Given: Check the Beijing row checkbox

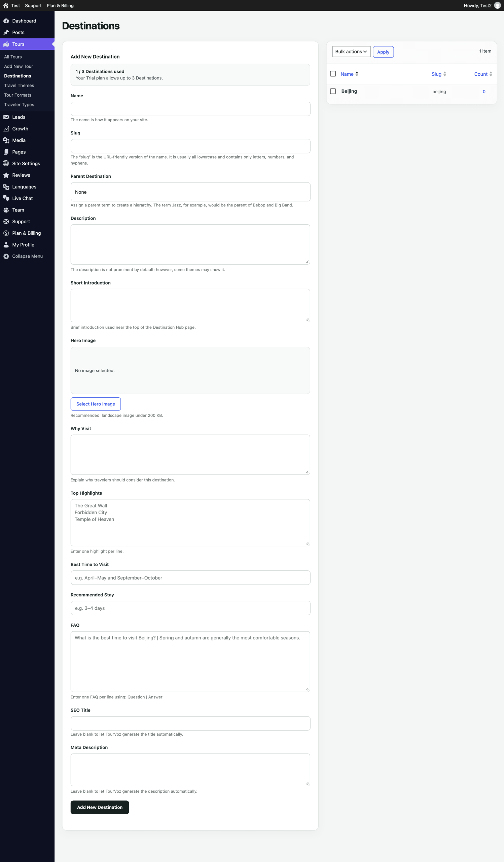Looking at the screenshot, I should point(333,91).
